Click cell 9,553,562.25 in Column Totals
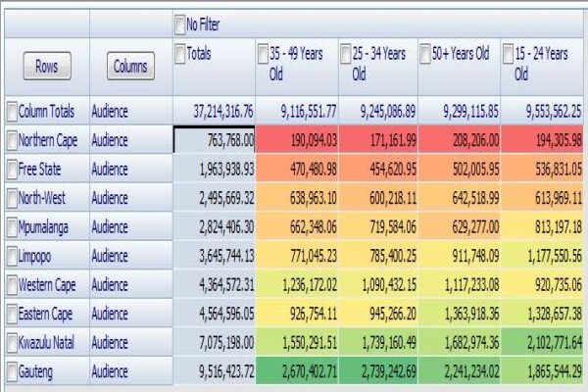 click(x=542, y=111)
